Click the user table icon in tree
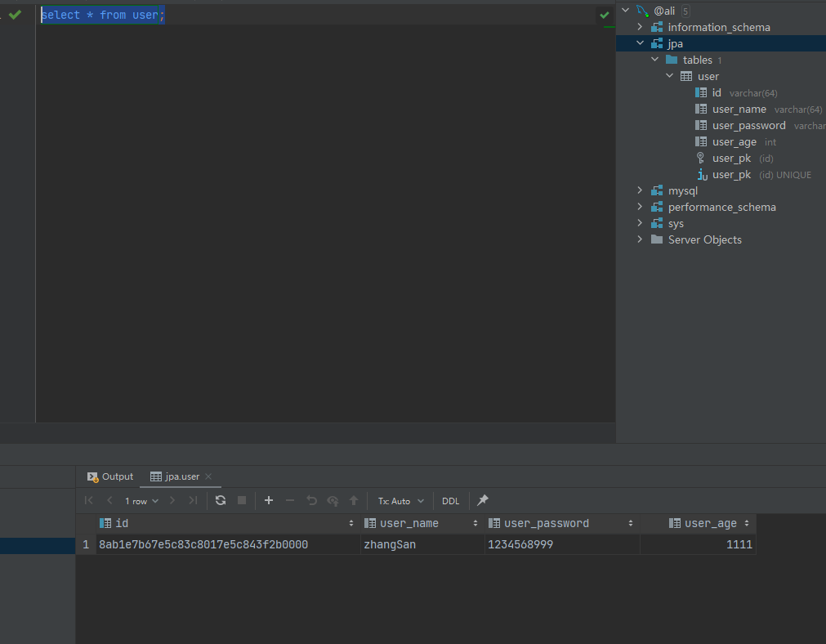This screenshot has width=826, height=644. pyautogui.click(x=686, y=77)
